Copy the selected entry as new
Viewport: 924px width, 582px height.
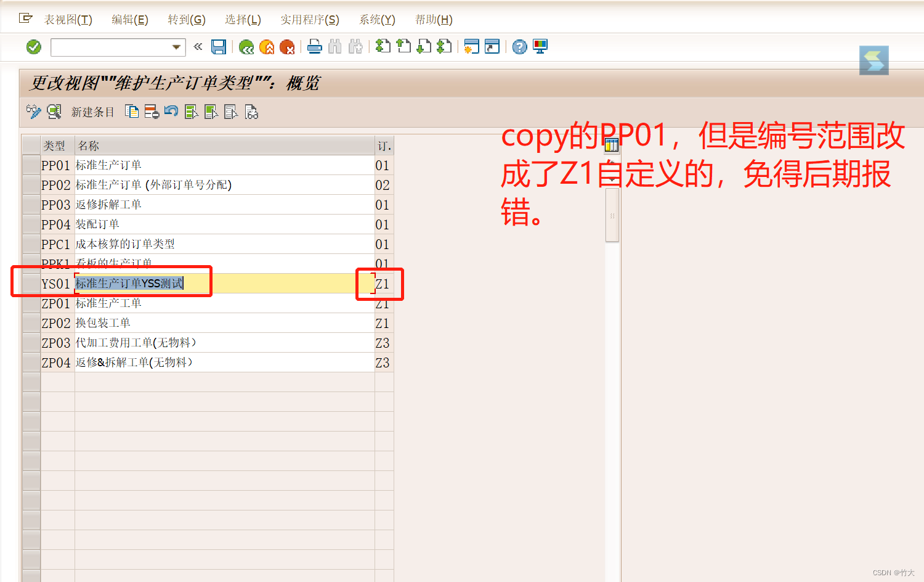[x=132, y=112]
